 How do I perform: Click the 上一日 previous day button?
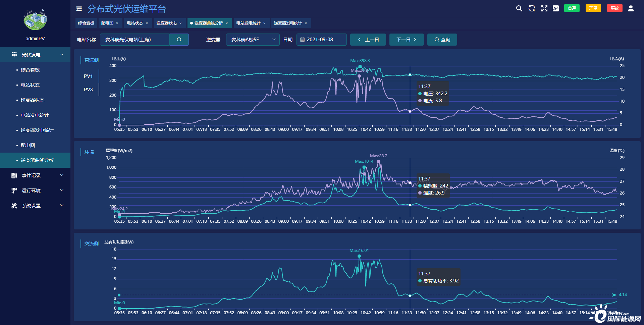pyautogui.click(x=368, y=40)
